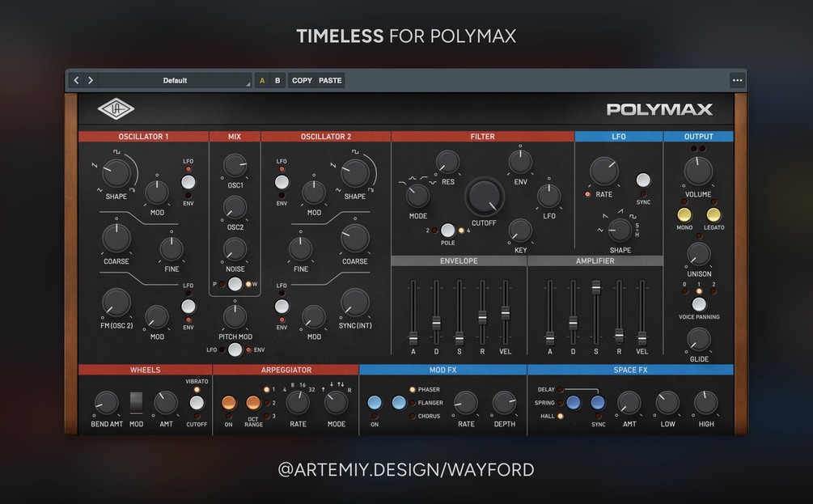Click the OSC2 mix level knob
This screenshot has height=504, width=813.
[x=235, y=207]
